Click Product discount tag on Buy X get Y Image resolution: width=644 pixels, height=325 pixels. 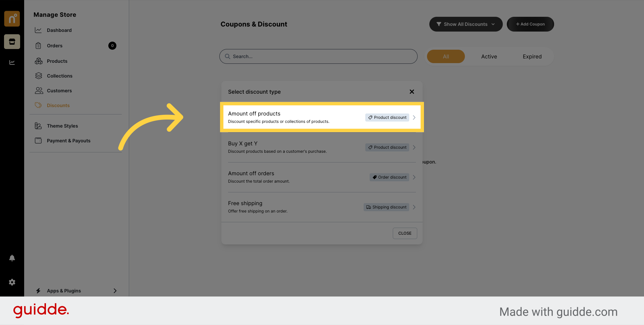point(387,147)
